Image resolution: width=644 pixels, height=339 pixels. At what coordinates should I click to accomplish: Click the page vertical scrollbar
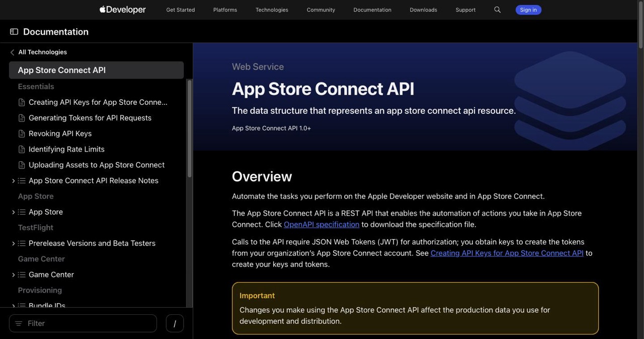pyautogui.click(x=640, y=25)
